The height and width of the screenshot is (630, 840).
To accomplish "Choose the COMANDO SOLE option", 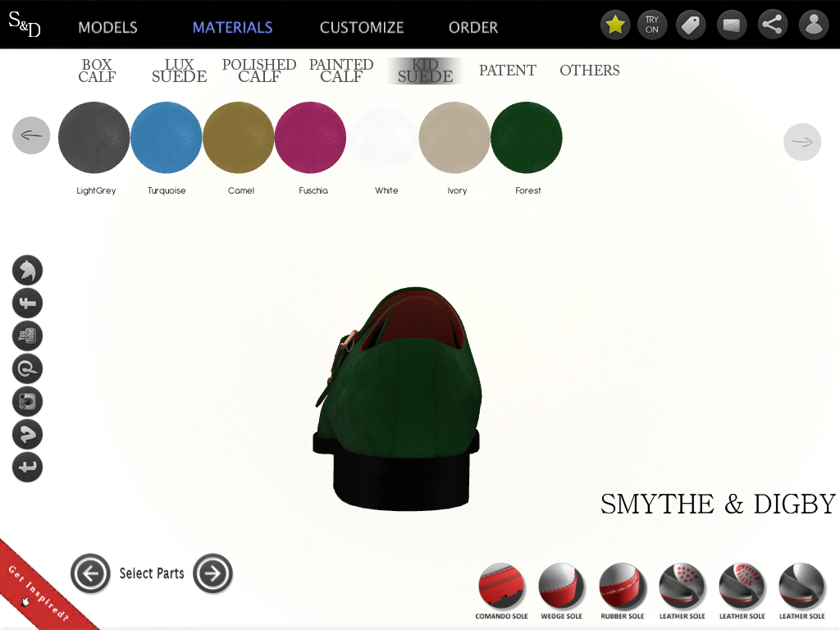I will point(501,591).
